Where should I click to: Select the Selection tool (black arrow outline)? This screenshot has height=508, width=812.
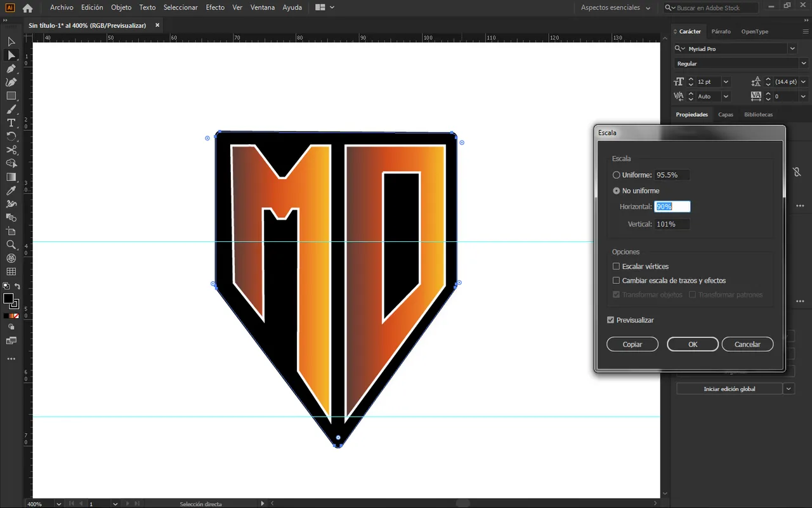coord(11,42)
